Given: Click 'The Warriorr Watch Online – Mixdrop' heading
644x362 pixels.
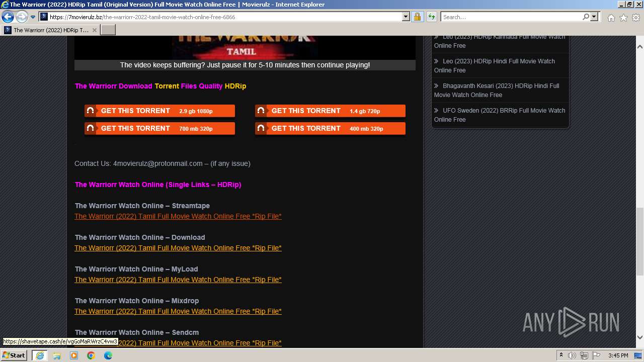Looking at the screenshot, I should pyautogui.click(x=137, y=301).
